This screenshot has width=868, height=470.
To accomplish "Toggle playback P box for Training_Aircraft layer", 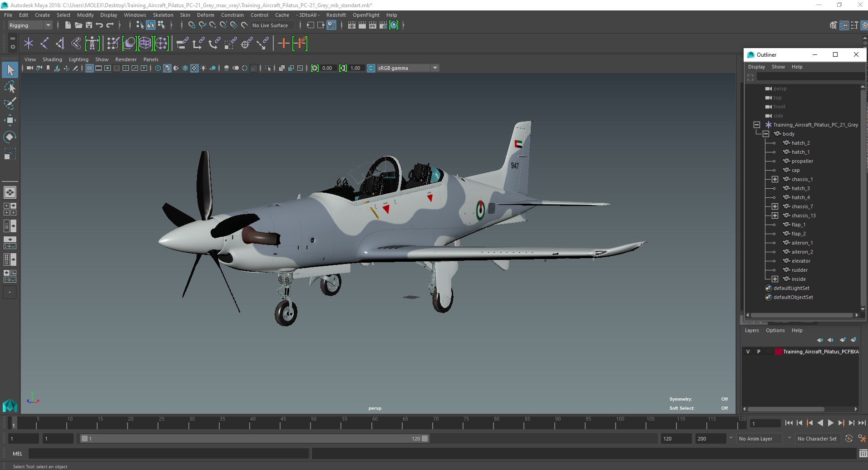I will [x=759, y=352].
